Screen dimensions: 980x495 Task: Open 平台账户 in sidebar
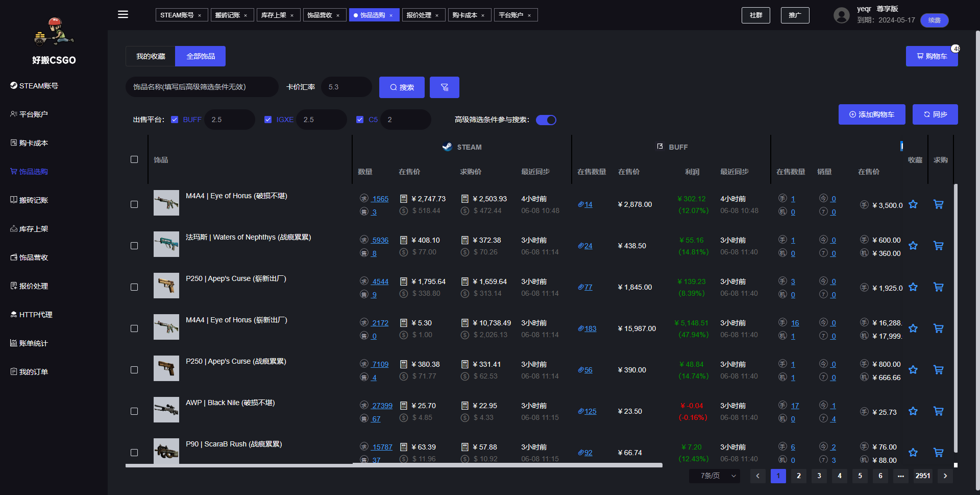29,114
